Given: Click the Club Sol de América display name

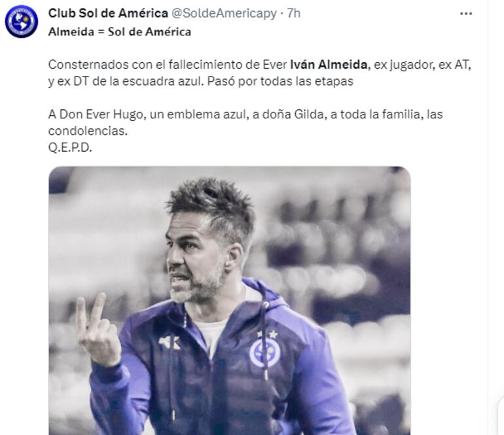Looking at the screenshot, I should tap(108, 13).
